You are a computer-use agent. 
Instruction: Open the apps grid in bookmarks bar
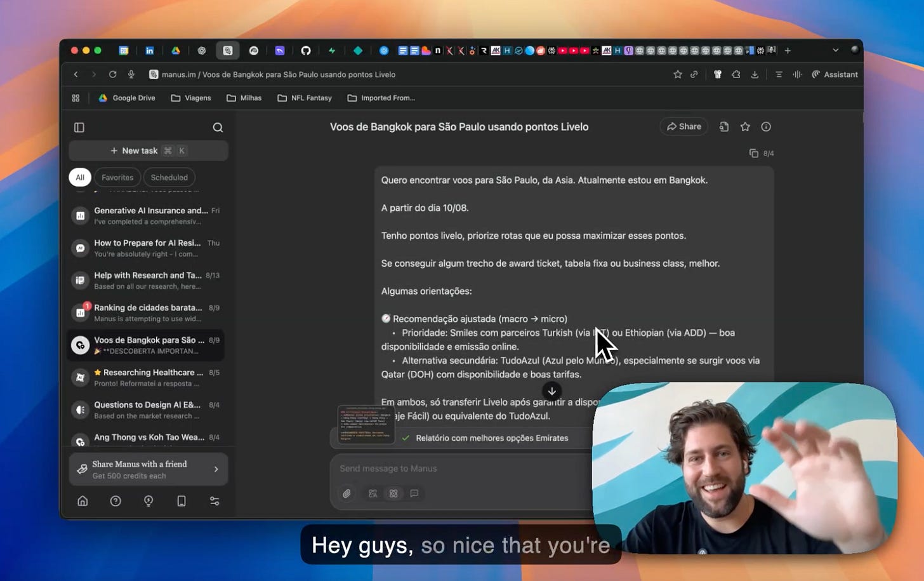[x=76, y=98]
